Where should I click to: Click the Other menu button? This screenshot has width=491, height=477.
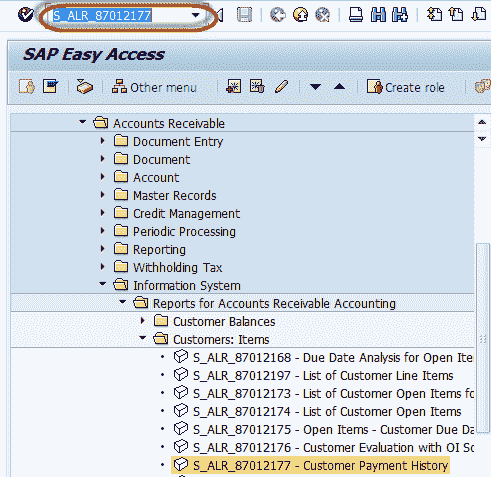154,87
